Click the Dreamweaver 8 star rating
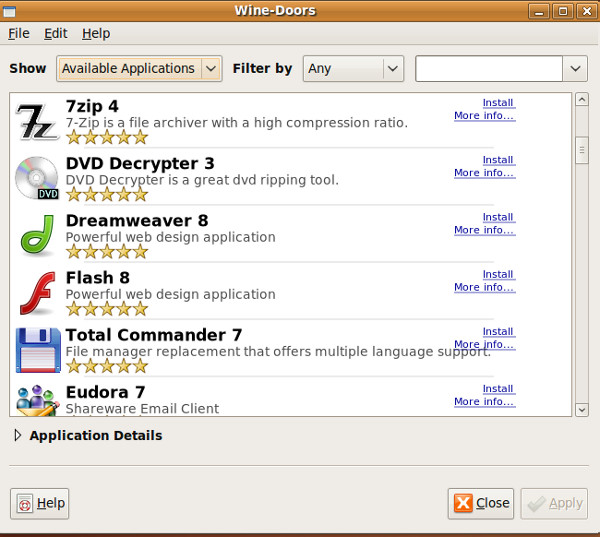This screenshot has width=600, height=537. tap(107, 251)
